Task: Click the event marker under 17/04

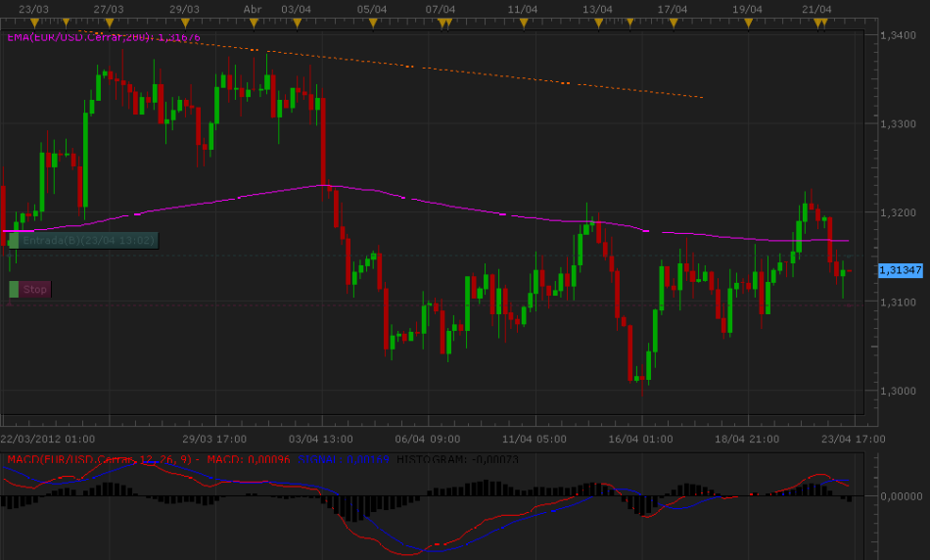Action: (x=674, y=22)
